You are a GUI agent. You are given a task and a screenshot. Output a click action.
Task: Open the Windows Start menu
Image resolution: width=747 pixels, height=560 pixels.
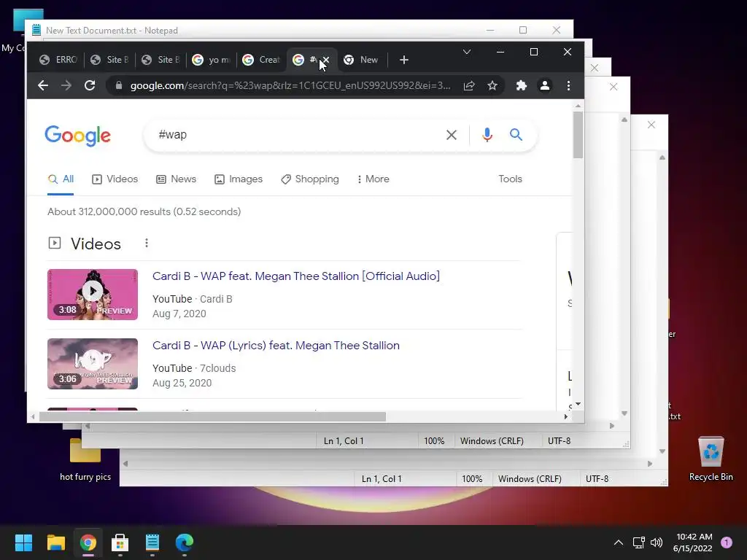pyautogui.click(x=23, y=542)
